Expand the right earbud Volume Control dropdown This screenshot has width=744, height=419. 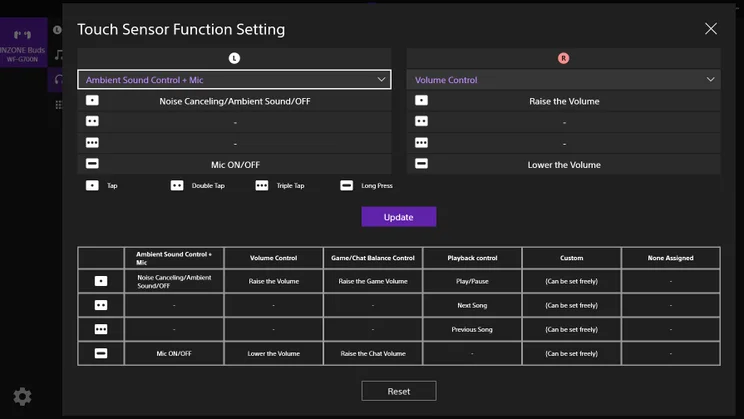pyautogui.click(x=563, y=80)
